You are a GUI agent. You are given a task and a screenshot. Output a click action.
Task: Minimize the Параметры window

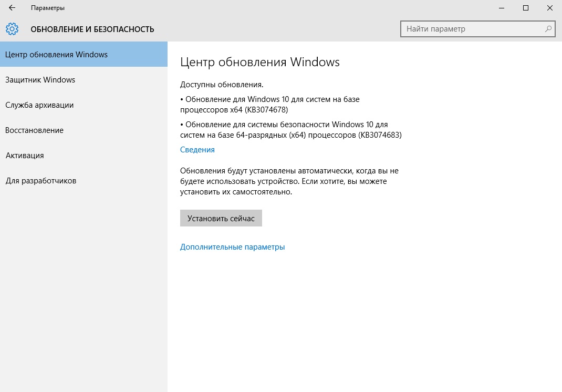[x=502, y=8]
